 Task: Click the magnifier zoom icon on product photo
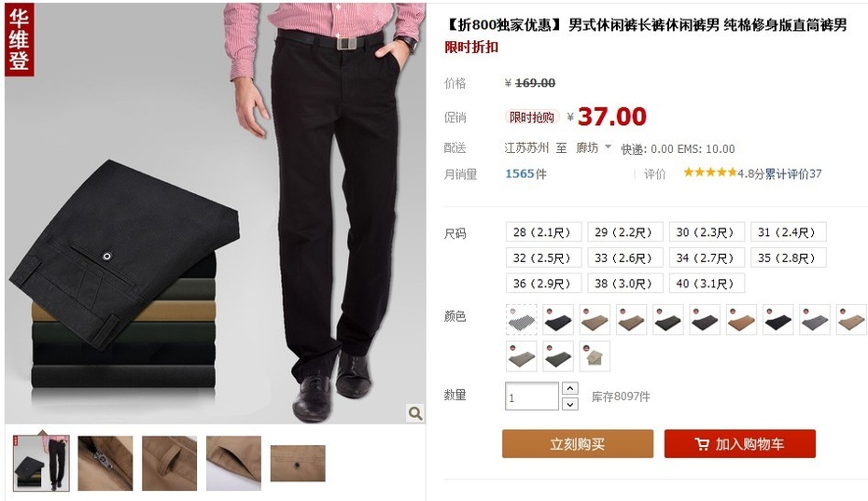415,412
